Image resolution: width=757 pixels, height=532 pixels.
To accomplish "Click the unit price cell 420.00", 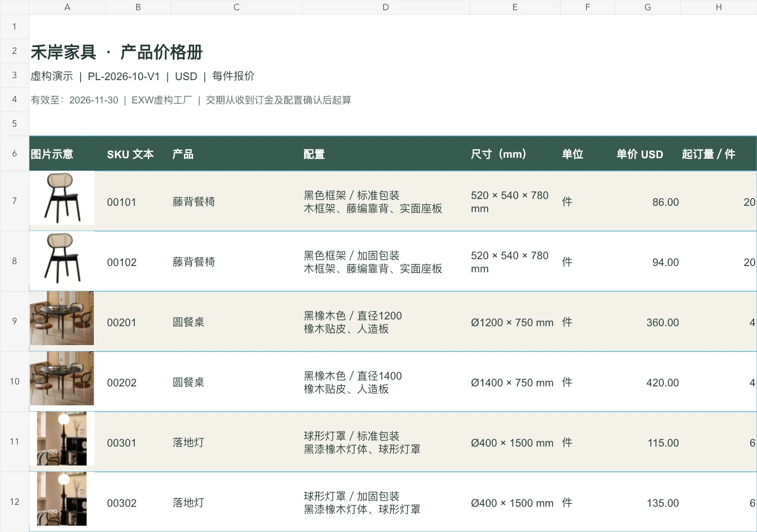I will click(648, 382).
